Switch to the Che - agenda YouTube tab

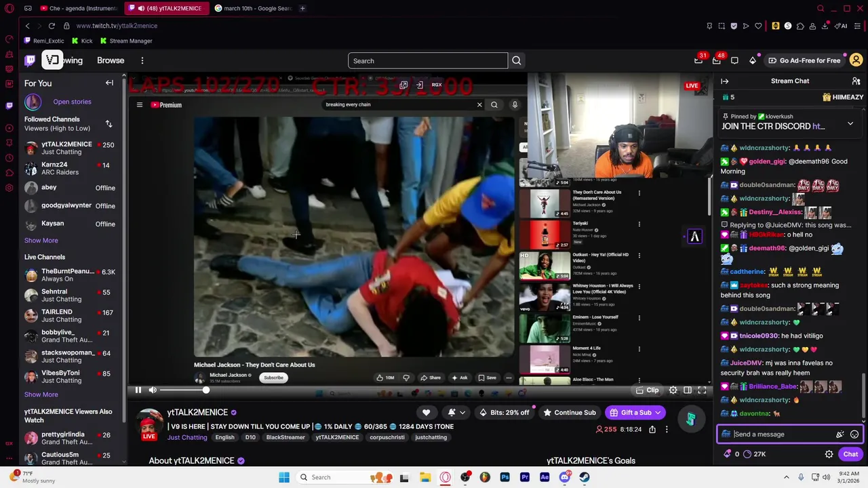(x=79, y=8)
